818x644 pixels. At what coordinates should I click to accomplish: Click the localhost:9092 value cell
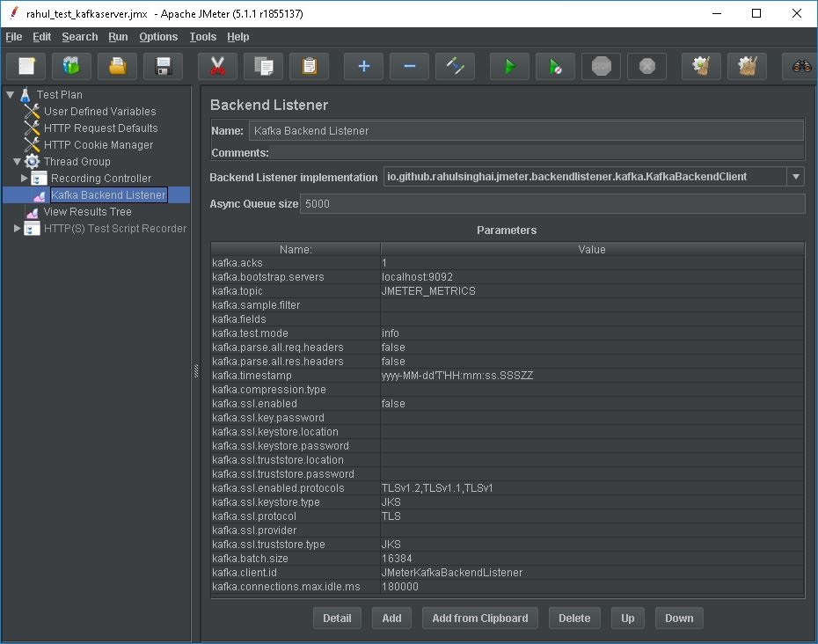[x=592, y=277]
